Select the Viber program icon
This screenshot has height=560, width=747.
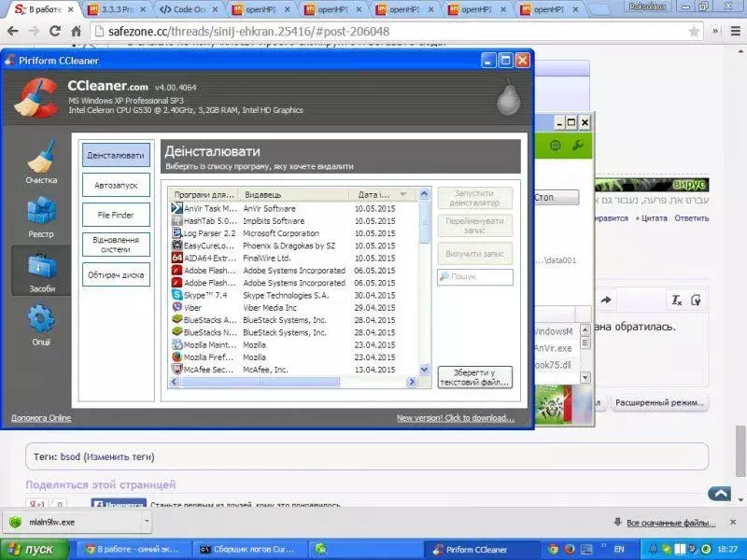click(x=176, y=307)
